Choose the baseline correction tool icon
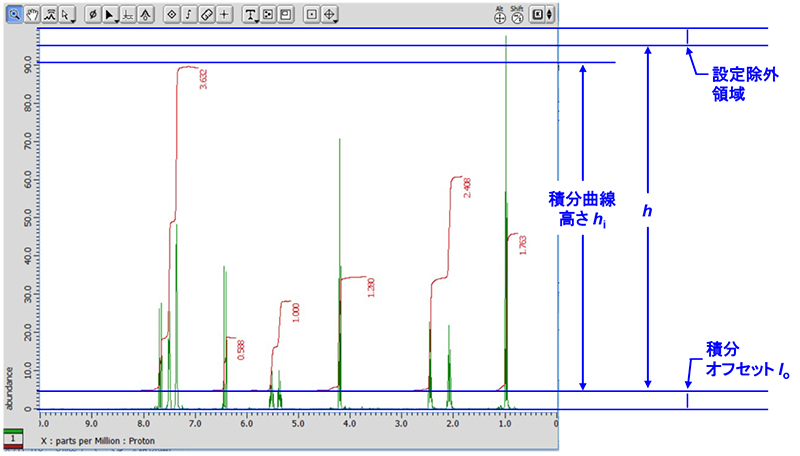The height and width of the screenshot is (456, 800). pyautogui.click(x=129, y=15)
